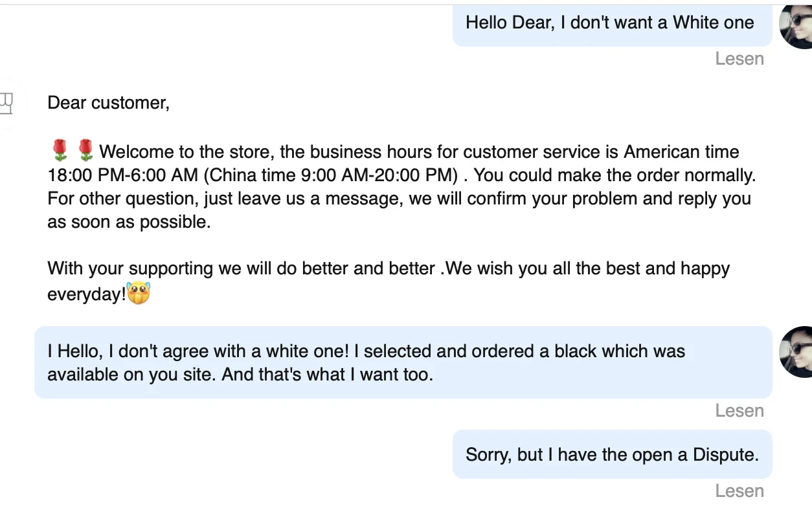Click the "18:00 PM-6:00 AM (China time" line
Image resolution: width=812 pixels, height=506 pixels.
[x=401, y=175]
